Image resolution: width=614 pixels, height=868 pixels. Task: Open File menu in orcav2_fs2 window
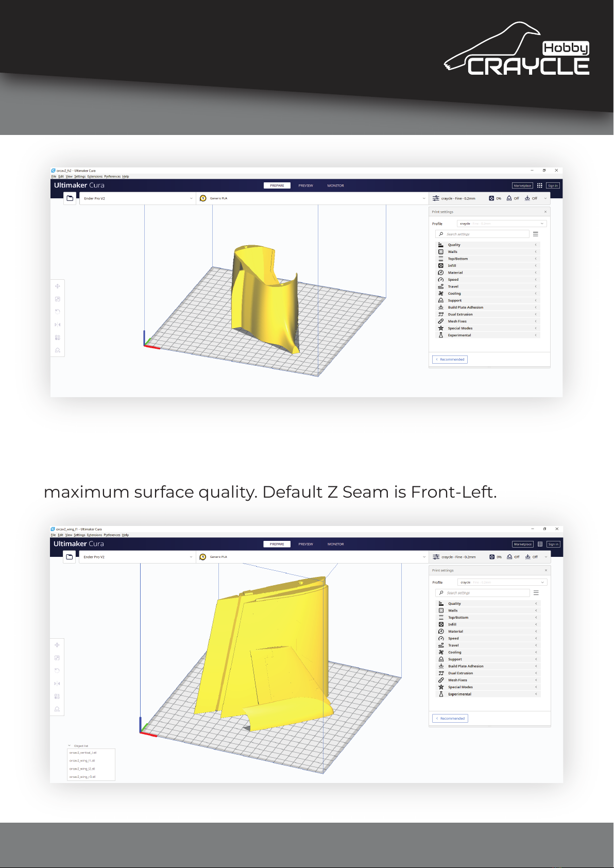point(54,176)
